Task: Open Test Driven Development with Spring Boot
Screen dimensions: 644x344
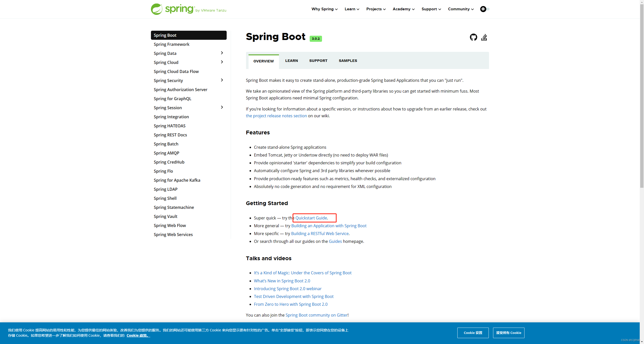Action: pos(294,296)
